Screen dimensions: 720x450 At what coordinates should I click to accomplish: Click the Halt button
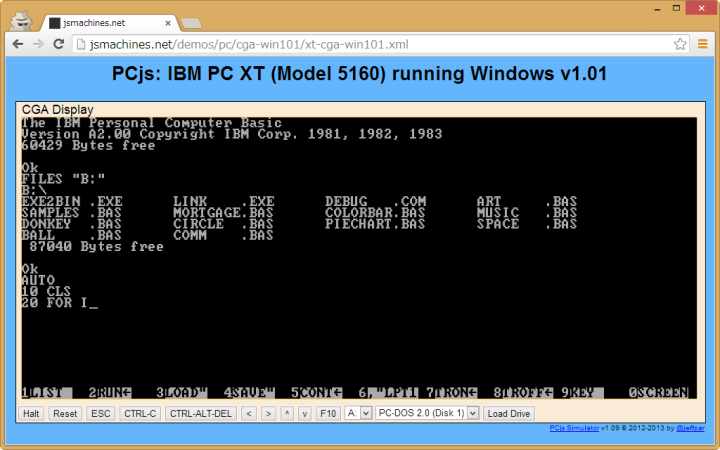(x=32, y=413)
